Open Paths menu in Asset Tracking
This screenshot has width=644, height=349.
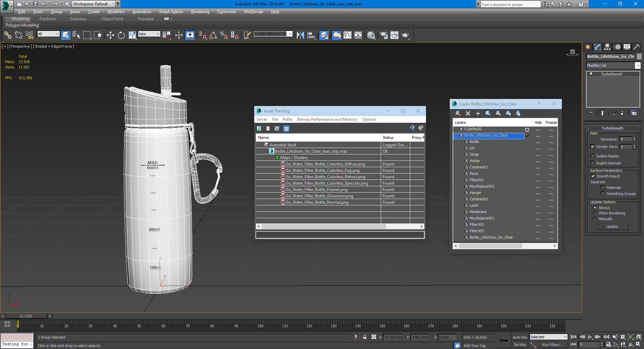pos(287,119)
